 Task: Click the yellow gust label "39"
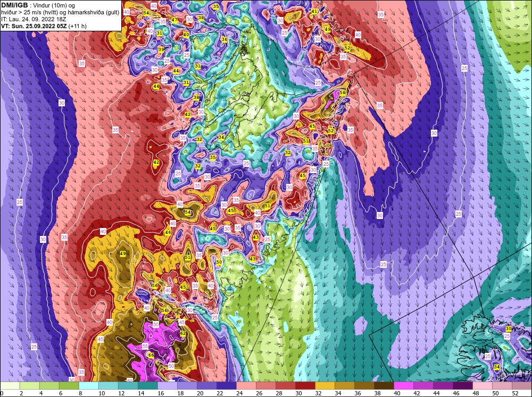pyautogui.click(x=161, y=49)
